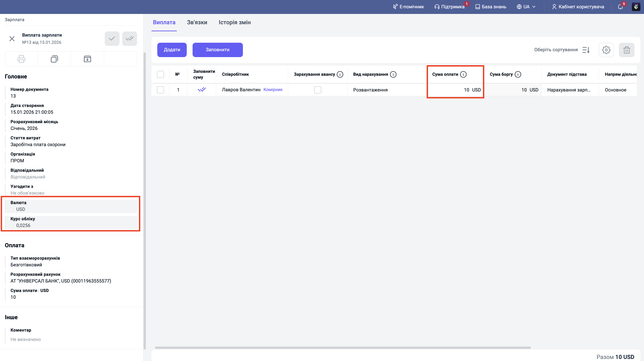Open the UA language dropdown
Viewport: 644px width, 361px height.
tap(526, 7)
